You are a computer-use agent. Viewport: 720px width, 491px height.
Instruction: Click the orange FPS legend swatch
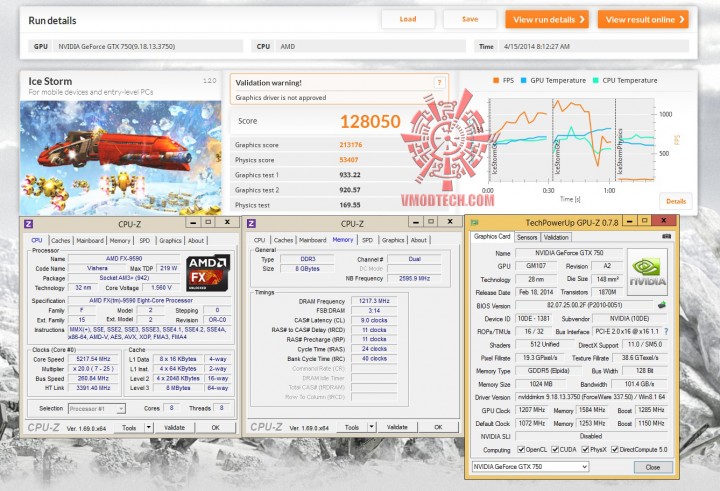(x=496, y=80)
